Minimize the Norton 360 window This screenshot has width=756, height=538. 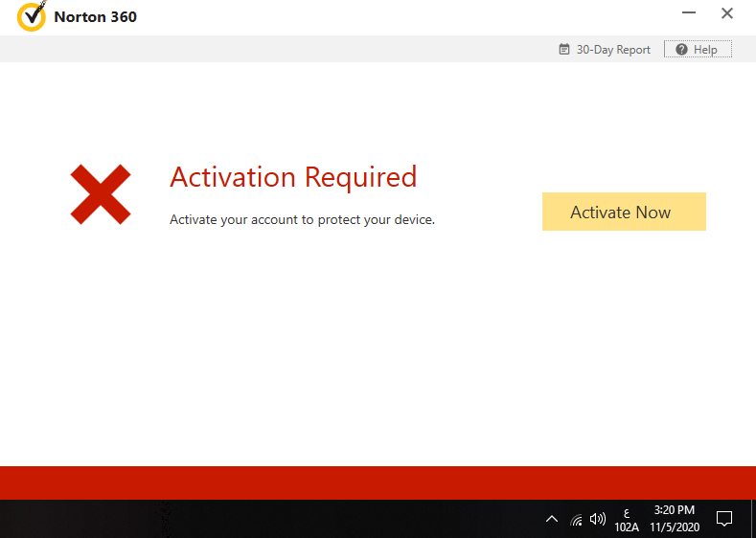(x=689, y=13)
